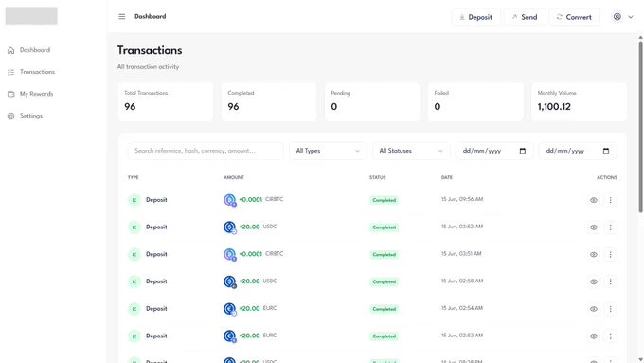The height and width of the screenshot is (363, 644).
Task: Click the USDC coin icon at 03:52 AM
Action: tap(229, 227)
